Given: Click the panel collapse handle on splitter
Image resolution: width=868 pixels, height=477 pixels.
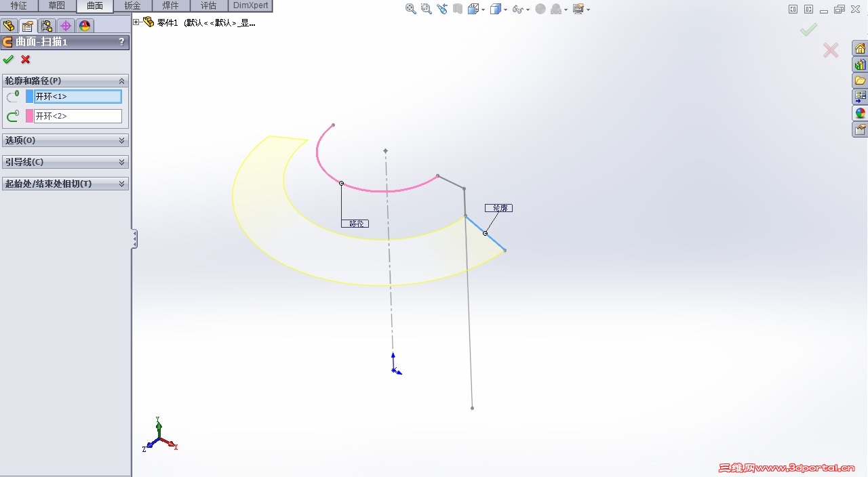Looking at the screenshot, I should [134, 239].
